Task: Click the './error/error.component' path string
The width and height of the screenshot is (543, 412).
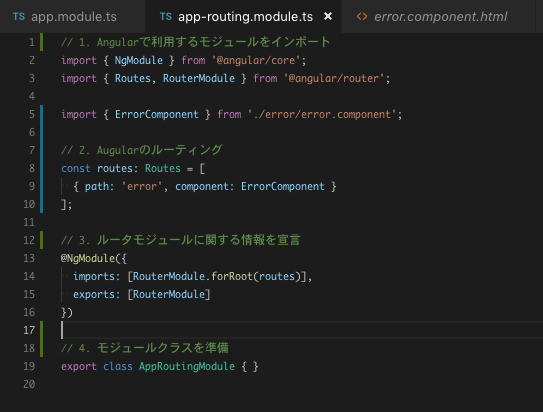Action: (322, 115)
